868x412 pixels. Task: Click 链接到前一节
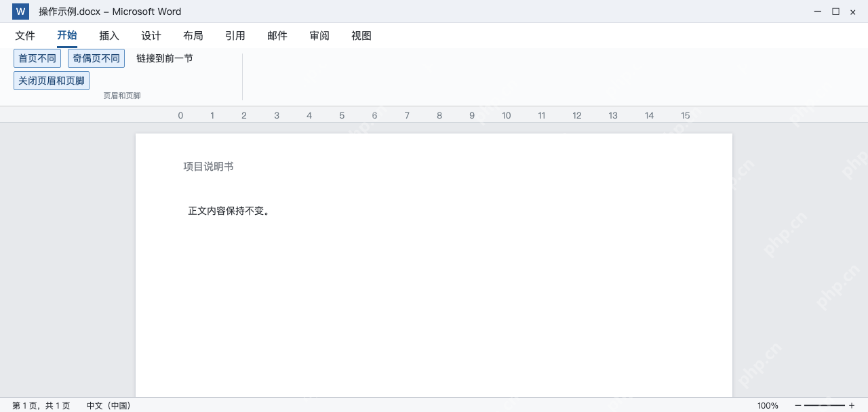pyautogui.click(x=165, y=58)
